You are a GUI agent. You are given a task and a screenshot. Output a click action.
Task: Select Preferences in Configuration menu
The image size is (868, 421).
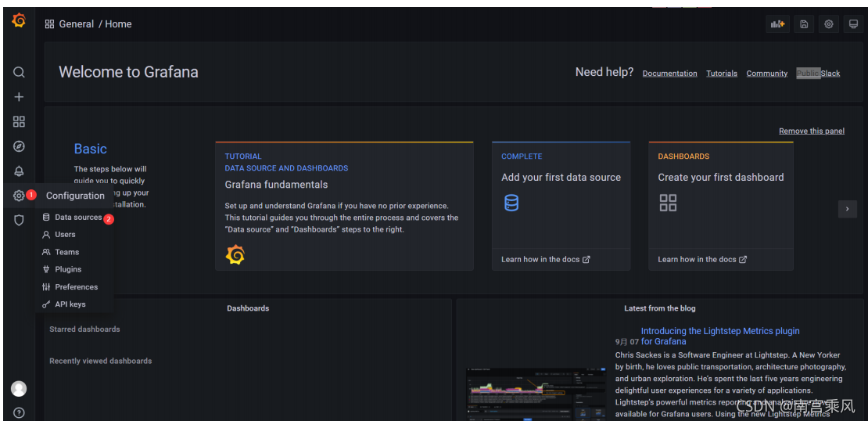[x=75, y=287]
